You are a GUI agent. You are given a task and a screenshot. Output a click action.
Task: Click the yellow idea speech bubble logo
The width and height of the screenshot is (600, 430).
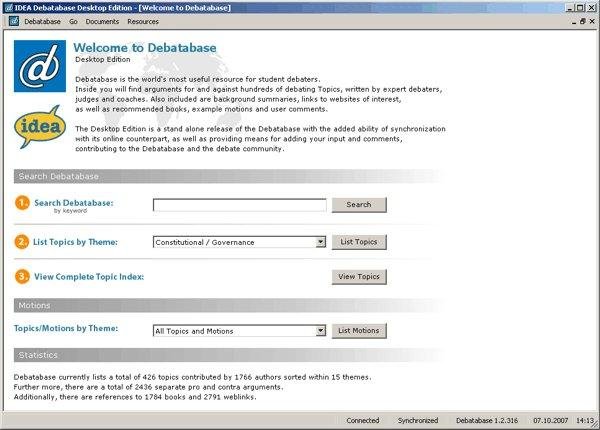pos(39,127)
